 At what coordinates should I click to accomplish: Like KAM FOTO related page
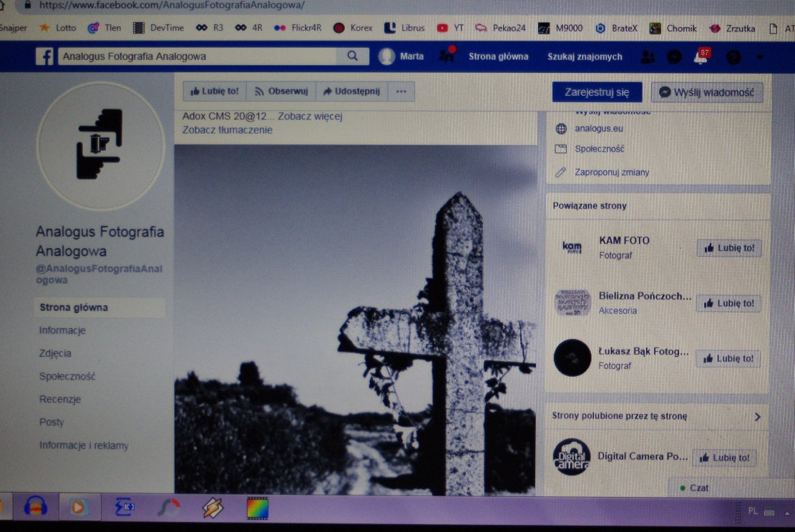[x=728, y=248]
